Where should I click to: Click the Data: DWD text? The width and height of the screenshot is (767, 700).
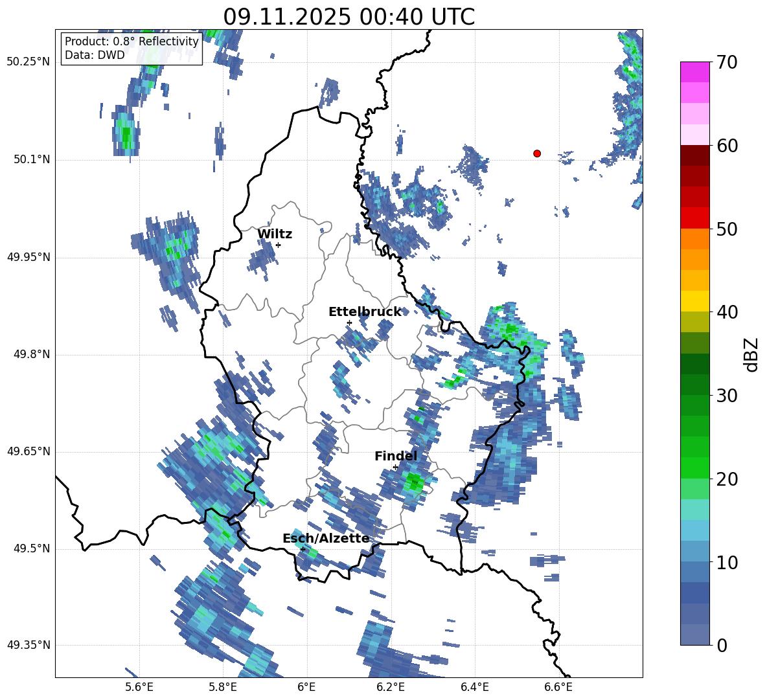coord(95,55)
